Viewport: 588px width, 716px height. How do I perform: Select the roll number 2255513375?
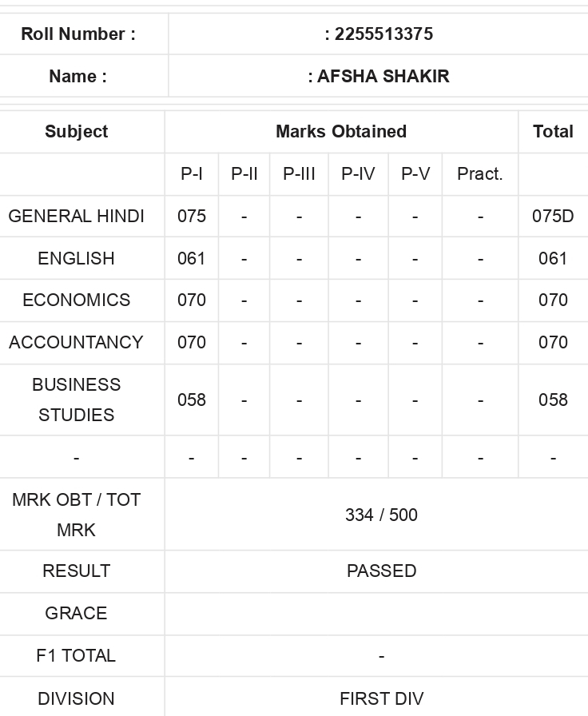tap(383, 34)
